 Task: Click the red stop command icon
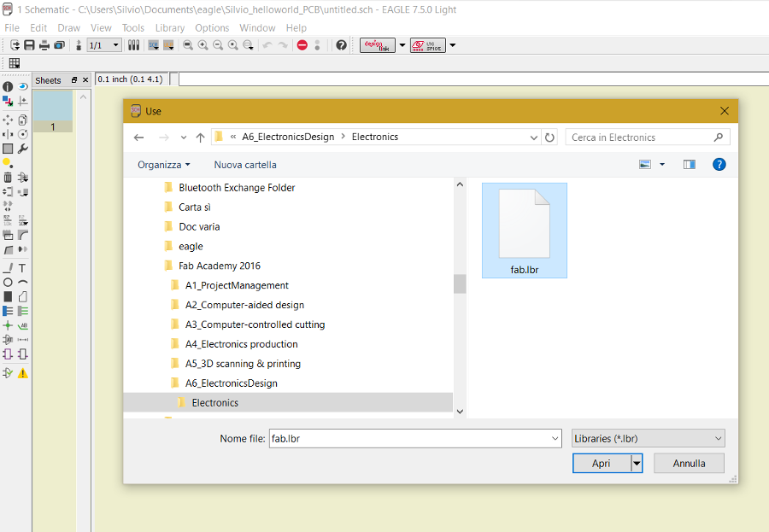point(302,45)
